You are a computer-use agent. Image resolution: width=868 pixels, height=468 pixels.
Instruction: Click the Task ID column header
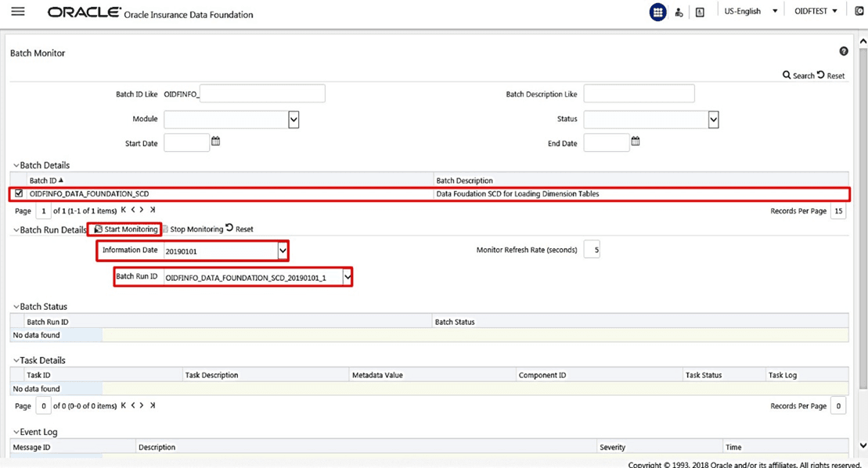tap(38, 375)
